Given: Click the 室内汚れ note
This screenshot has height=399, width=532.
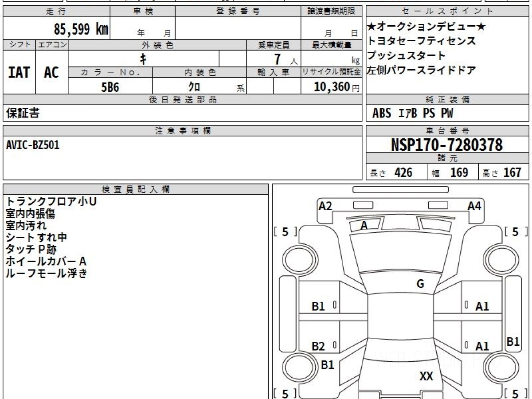Looking at the screenshot, I should (x=26, y=226).
